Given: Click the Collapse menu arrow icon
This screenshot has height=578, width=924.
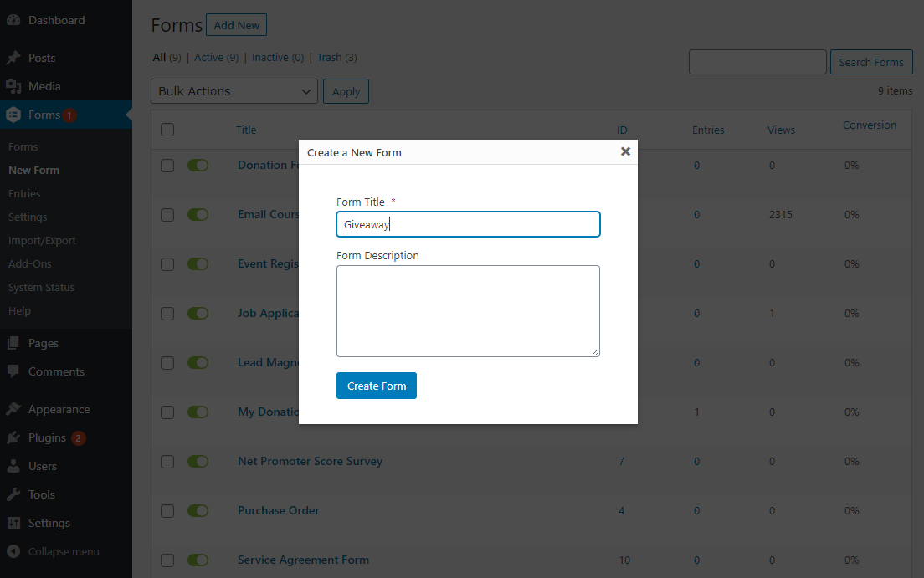Looking at the screenshot, I should [13, 551].
